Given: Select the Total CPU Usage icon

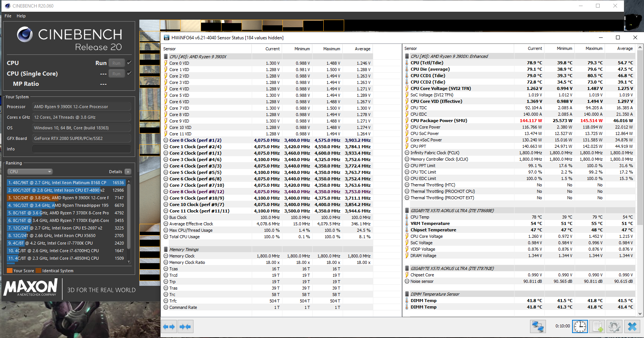Looking at the screenshot, I should tap(166, 237).
